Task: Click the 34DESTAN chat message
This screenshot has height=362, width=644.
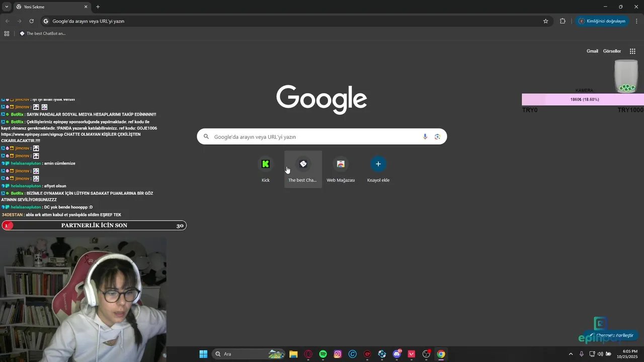Action: point(61,215)
